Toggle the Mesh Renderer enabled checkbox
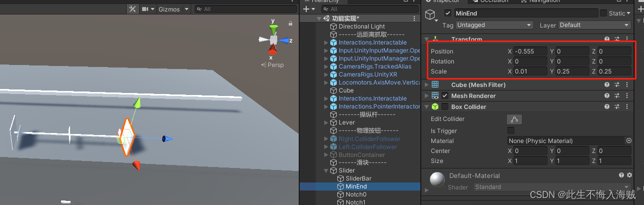The height and width of the screenshot is (205, 644). click(445, 95)
